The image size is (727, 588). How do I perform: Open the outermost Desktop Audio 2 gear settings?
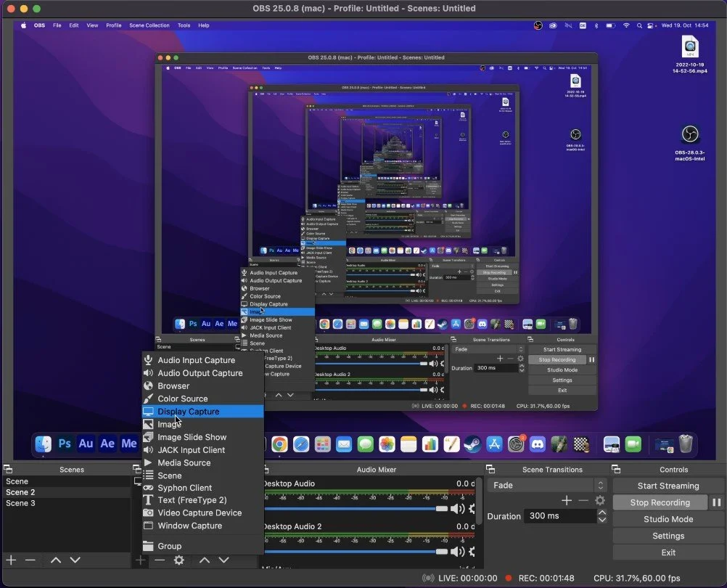472,552
